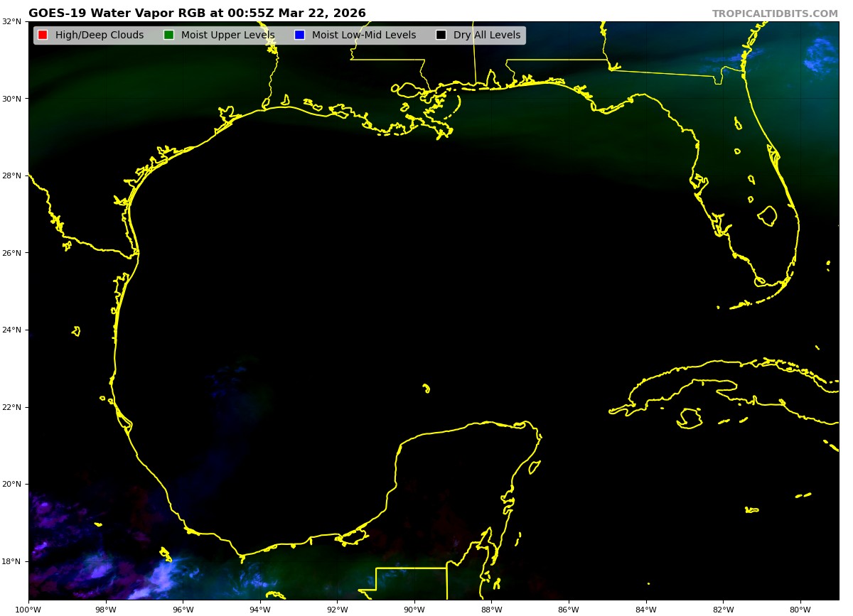Click the GOES-19 Water Vapor RGB title

pyautogui.click(x=197, y=13)
